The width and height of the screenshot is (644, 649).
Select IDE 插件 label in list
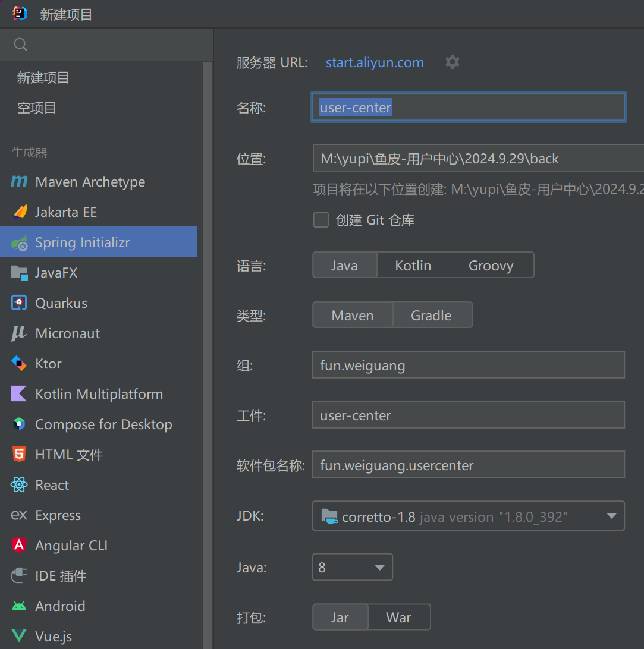pos(61,576)
